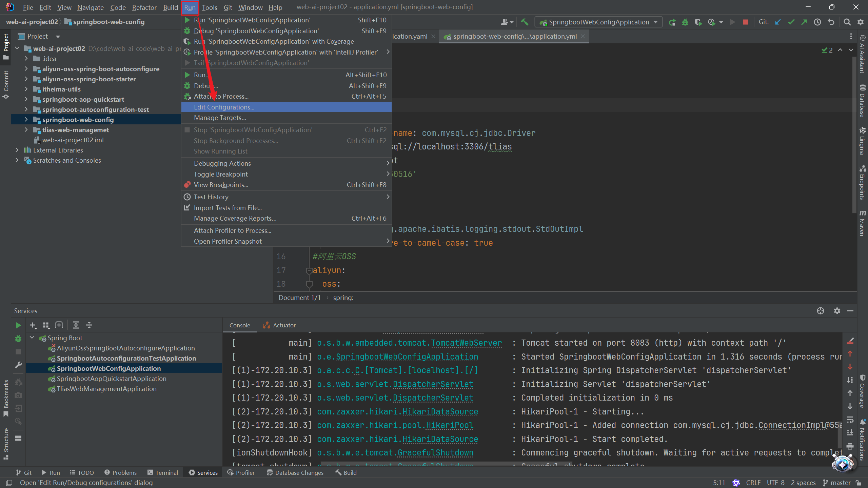The width and height of the screenshot is (868, 488).
Task: Click the Debug bug icon in toolbar
Action: click(685, 22)
